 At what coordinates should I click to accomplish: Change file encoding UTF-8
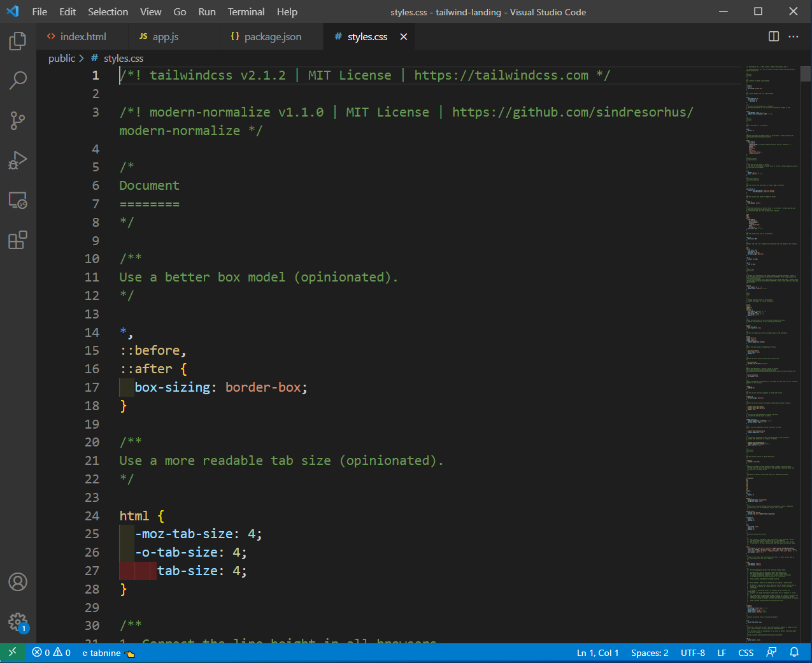pyautogui.click(x=692, y=653)
